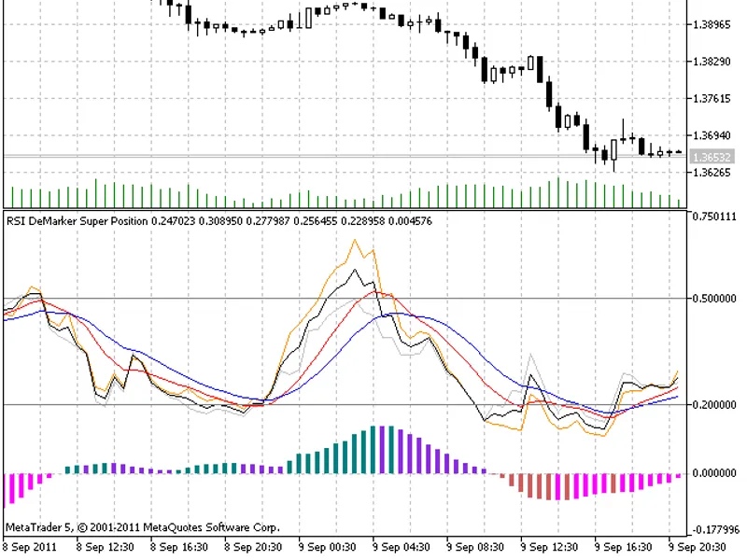747x560 pixels.
Task: Click time label 8 Sep 2011
Action: click(30, 547)
